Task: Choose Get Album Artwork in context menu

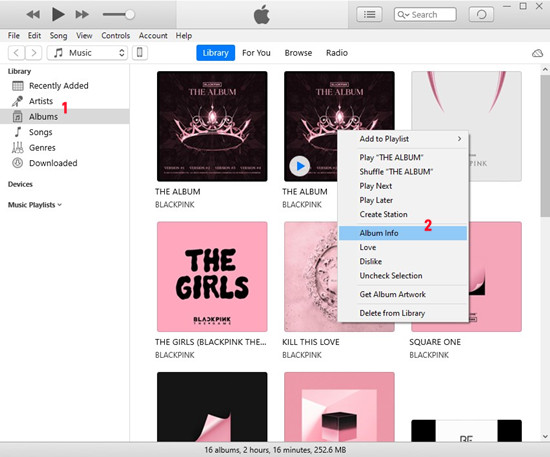Action: (x=403, y=294)
